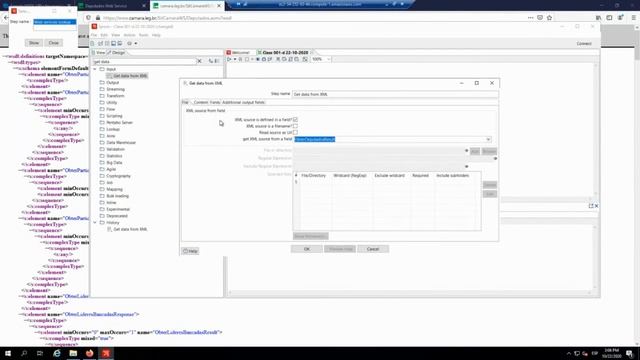Select the Transform folder in steps tree
The height and width of the screenshot is (360, 640).
115,96
